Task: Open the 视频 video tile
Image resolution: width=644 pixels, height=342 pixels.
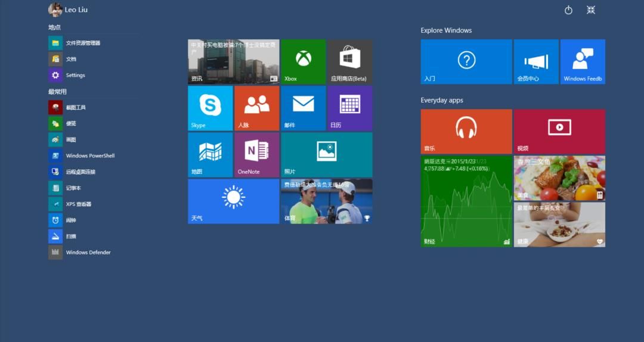Action: pos(559,131)
